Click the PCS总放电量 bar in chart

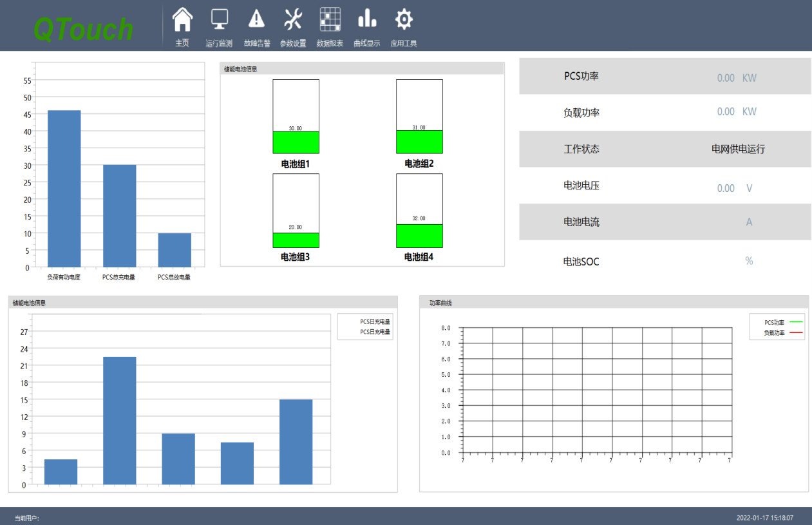coord(175,250)
